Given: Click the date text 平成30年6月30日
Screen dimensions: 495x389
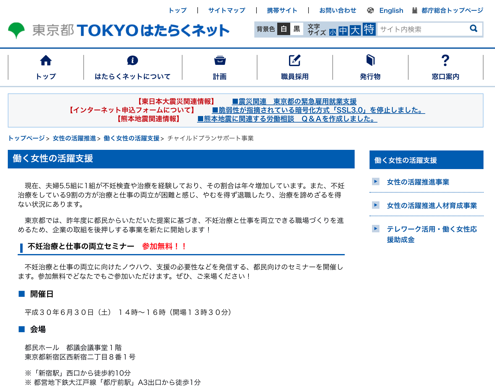Looking at the screenshot, I should click(60, 312).
